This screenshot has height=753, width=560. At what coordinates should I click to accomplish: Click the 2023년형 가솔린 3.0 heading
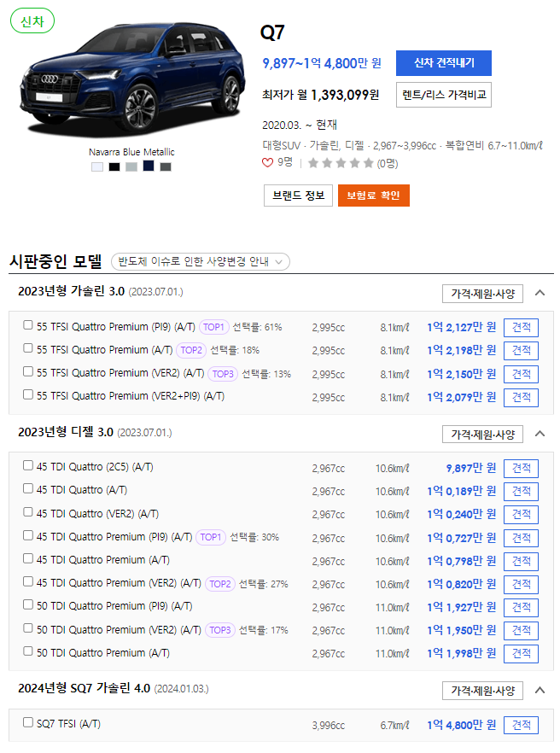click(71, 291)
